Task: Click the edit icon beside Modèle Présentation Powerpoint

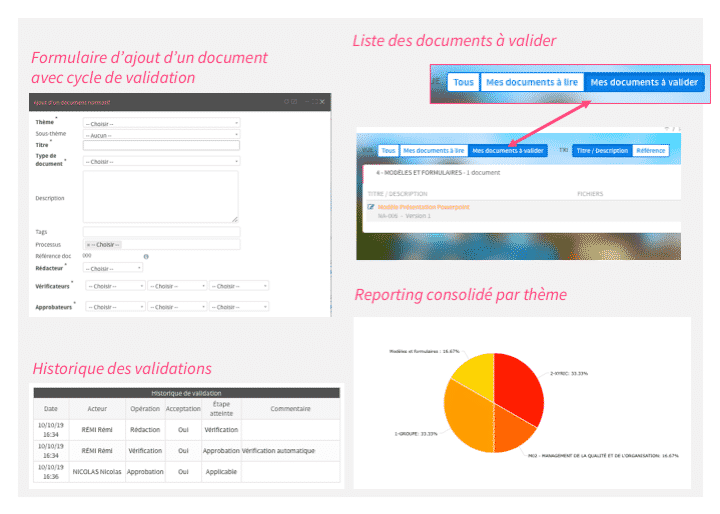Action: (x=371, y=207)
